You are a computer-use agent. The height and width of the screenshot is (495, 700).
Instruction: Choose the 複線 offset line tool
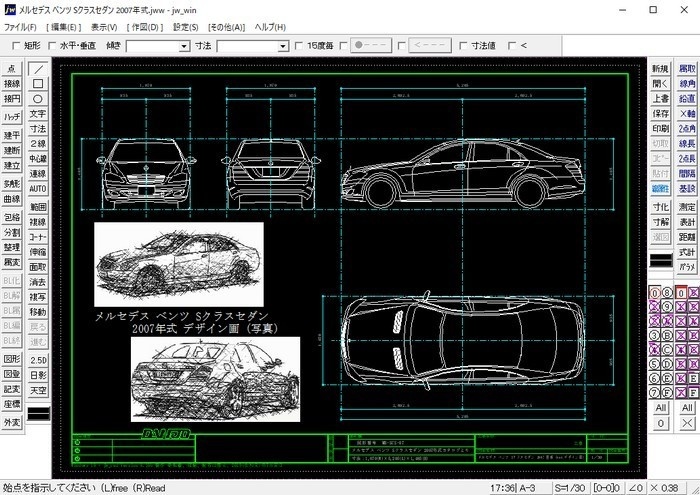[38, 222]
